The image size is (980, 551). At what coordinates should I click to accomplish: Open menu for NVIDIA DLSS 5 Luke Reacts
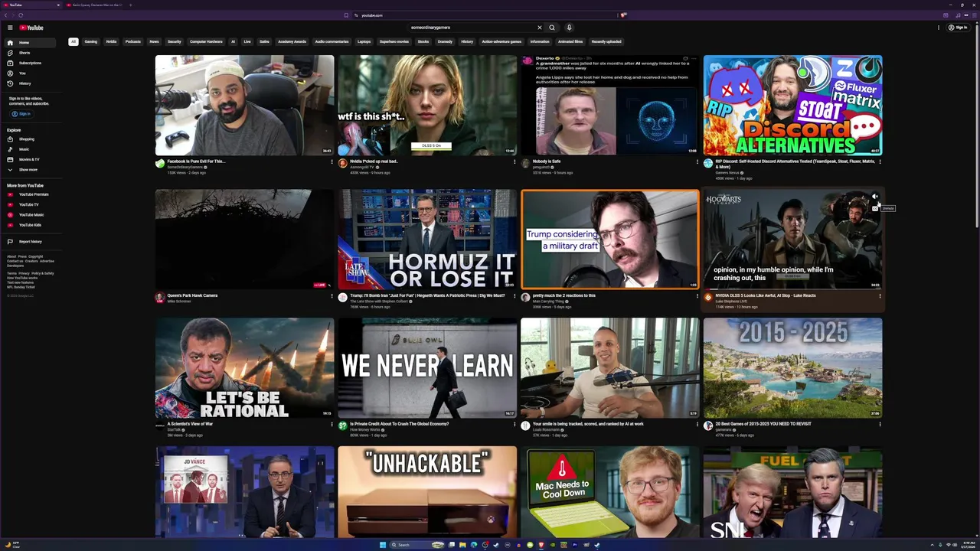click(880, 295)
